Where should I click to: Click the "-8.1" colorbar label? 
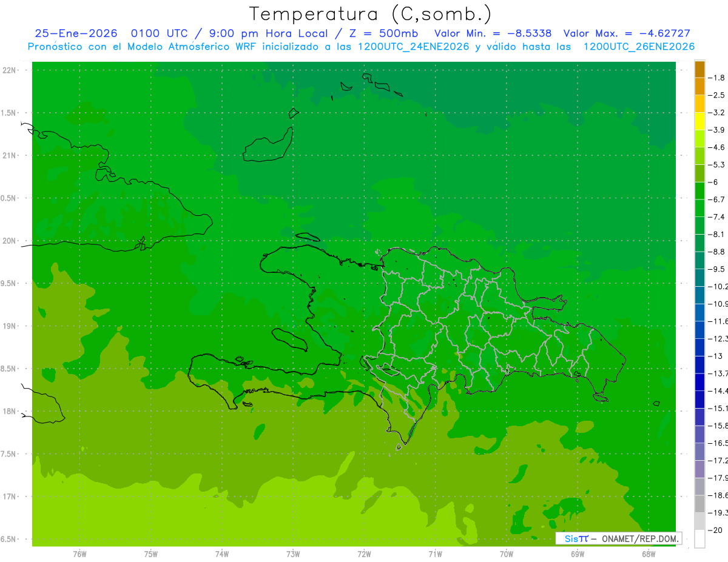pyautogui.click(x=716, y=234)
